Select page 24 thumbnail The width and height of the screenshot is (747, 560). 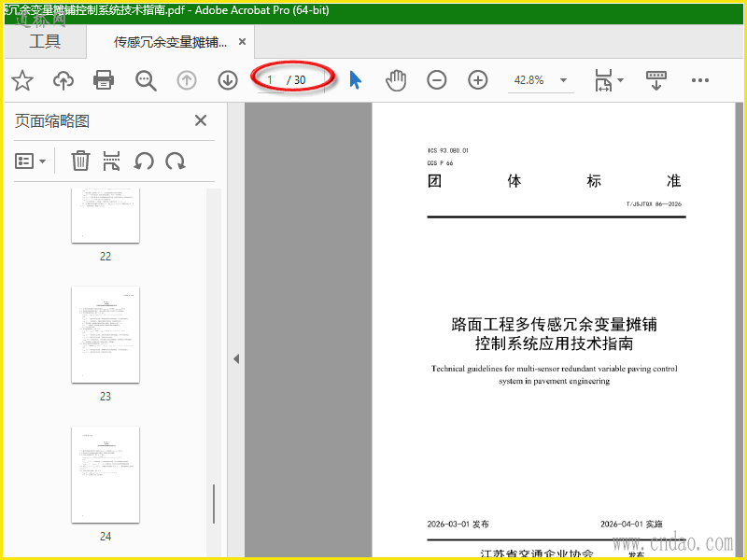tap(106, 475)
